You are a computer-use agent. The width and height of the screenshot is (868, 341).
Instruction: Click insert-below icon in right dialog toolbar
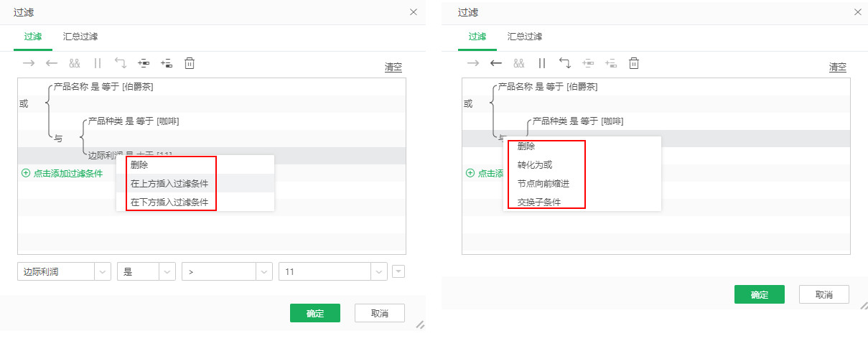click(611, 63)
